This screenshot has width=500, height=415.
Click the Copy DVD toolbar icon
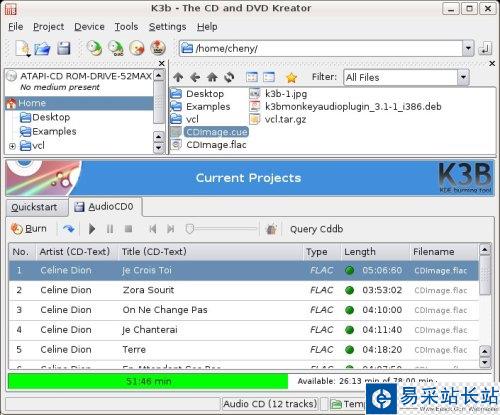pos(116,48)
